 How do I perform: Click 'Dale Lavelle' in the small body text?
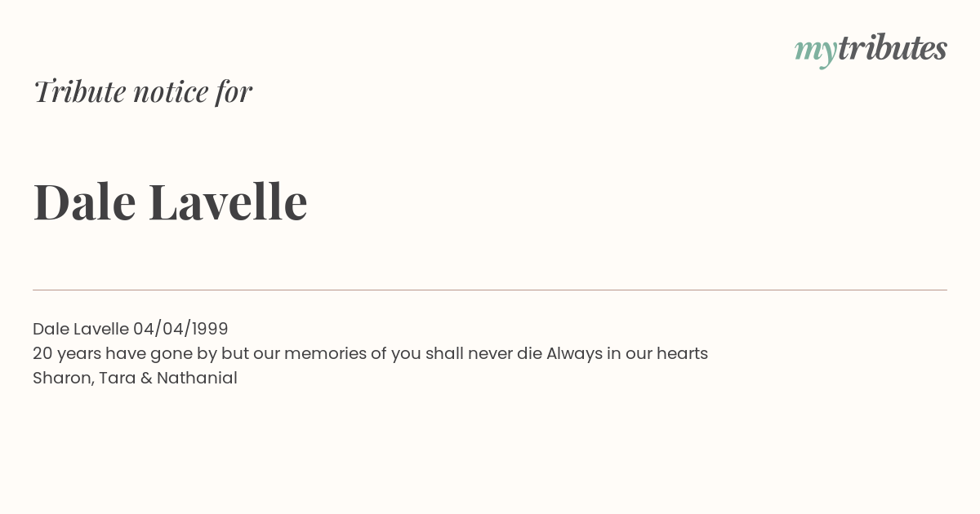81,329
